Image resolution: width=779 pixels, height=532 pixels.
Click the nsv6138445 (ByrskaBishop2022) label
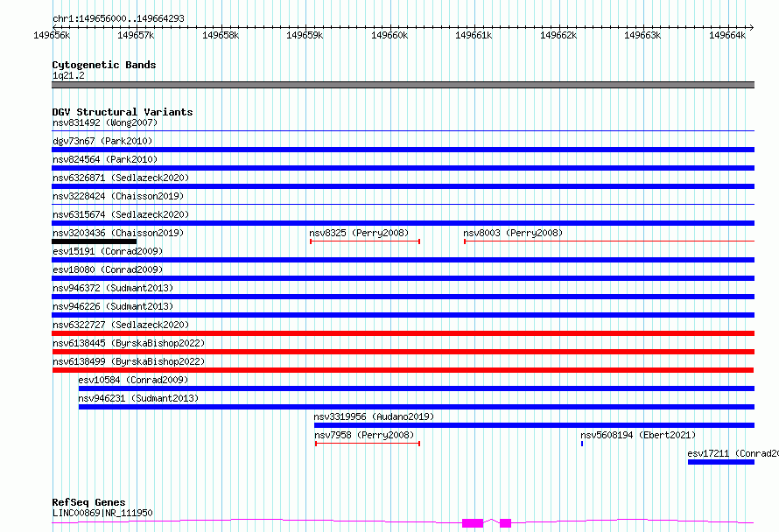tap(129, 343)
